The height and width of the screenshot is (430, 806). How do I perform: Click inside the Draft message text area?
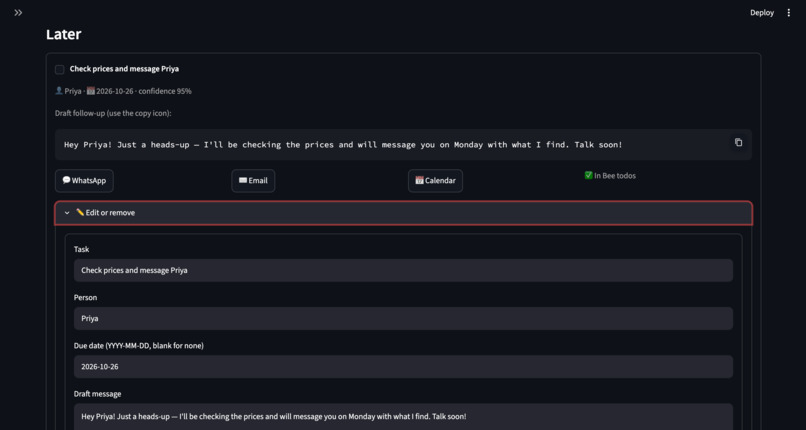[x=404, y=417]
